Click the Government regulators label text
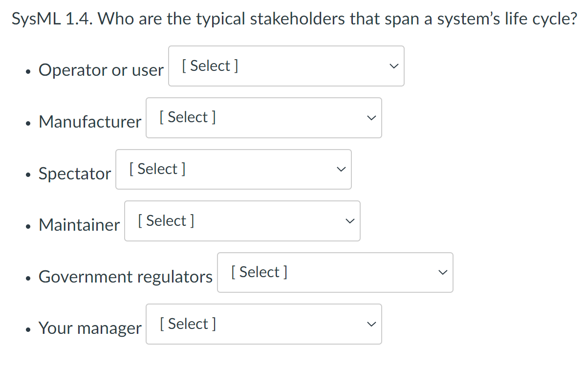This screenshot has width=584, height=392. pyautogui.click(x=125, y=277)
